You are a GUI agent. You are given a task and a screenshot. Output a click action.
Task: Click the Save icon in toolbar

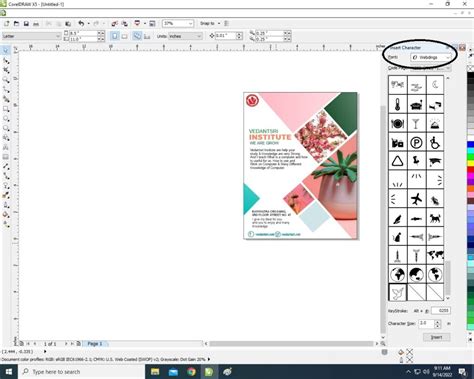tap(26, 24)
